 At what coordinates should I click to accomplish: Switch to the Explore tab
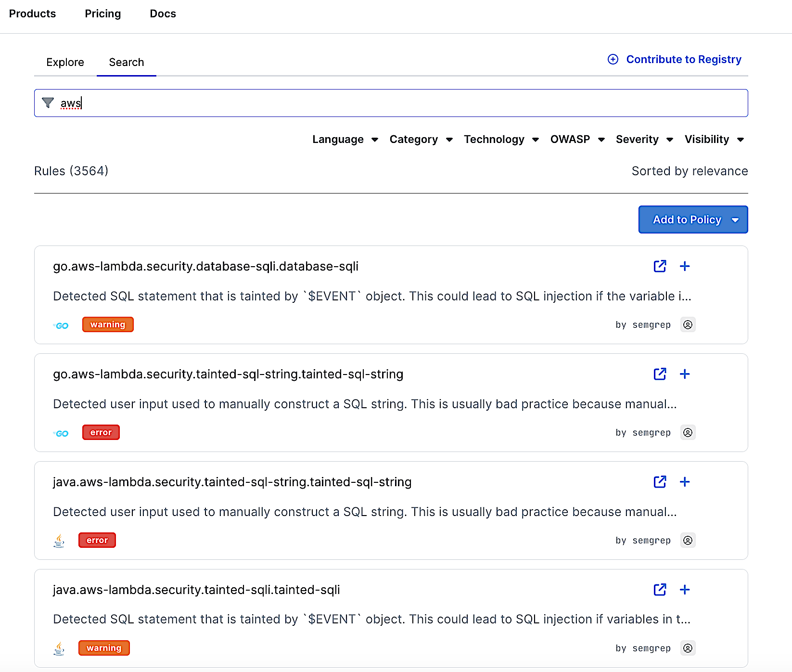[65, 63]
